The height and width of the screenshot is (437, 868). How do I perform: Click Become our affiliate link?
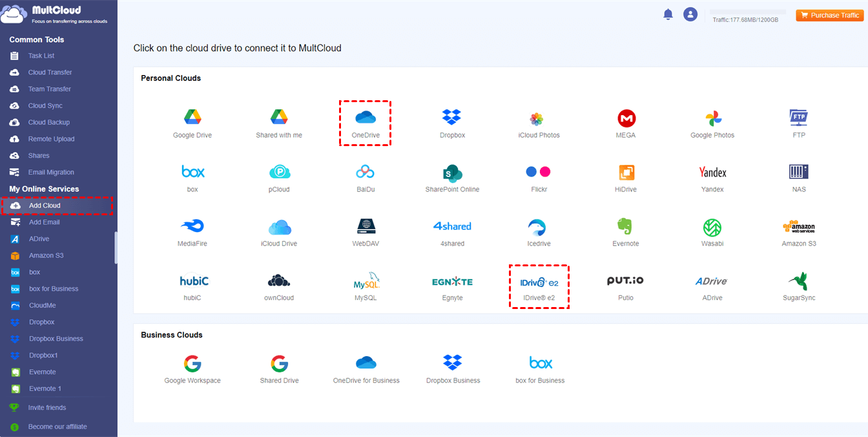pyautogui.click(x=57, y=427)
